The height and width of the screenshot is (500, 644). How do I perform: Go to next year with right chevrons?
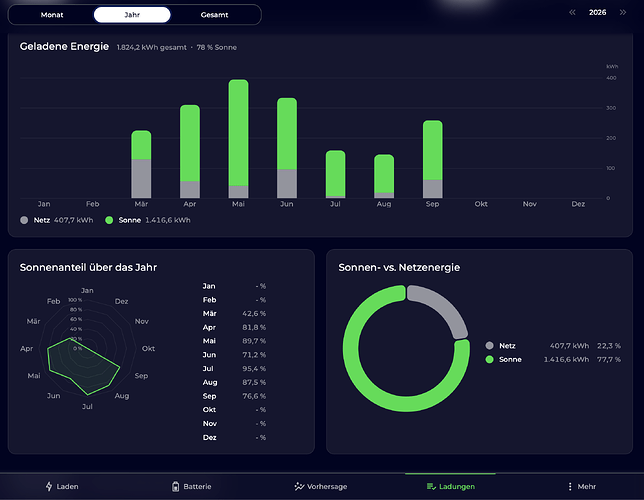pos(623,12)
